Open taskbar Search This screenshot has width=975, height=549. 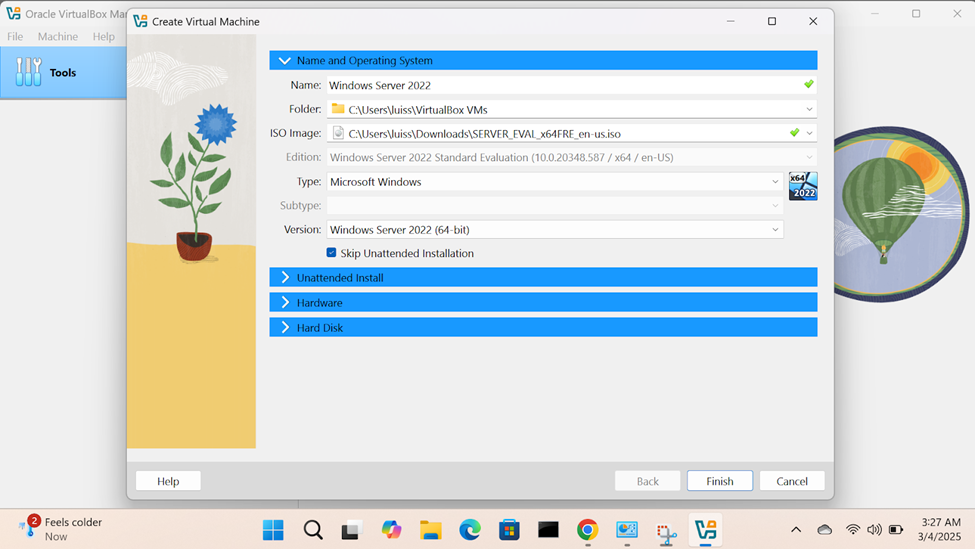coord(313,530)
